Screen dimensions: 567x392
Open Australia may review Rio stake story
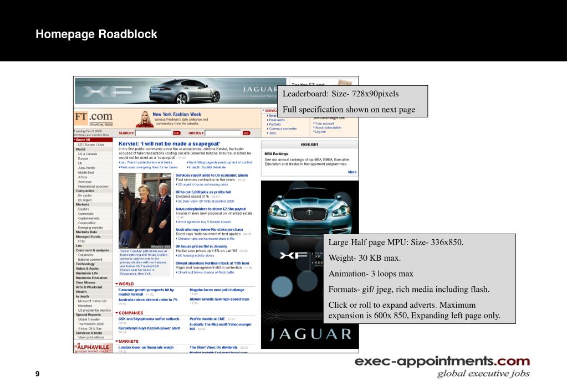[x=210, y=229]
